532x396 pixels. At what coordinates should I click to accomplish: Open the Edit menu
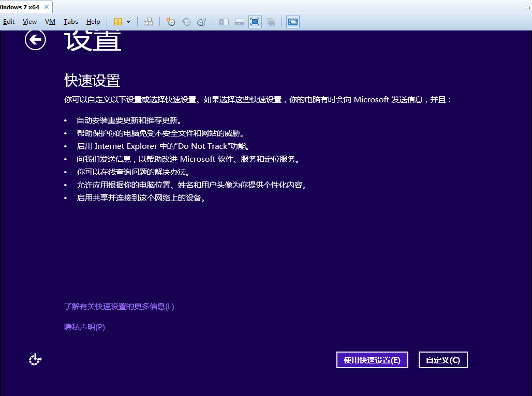coord(8,22)
